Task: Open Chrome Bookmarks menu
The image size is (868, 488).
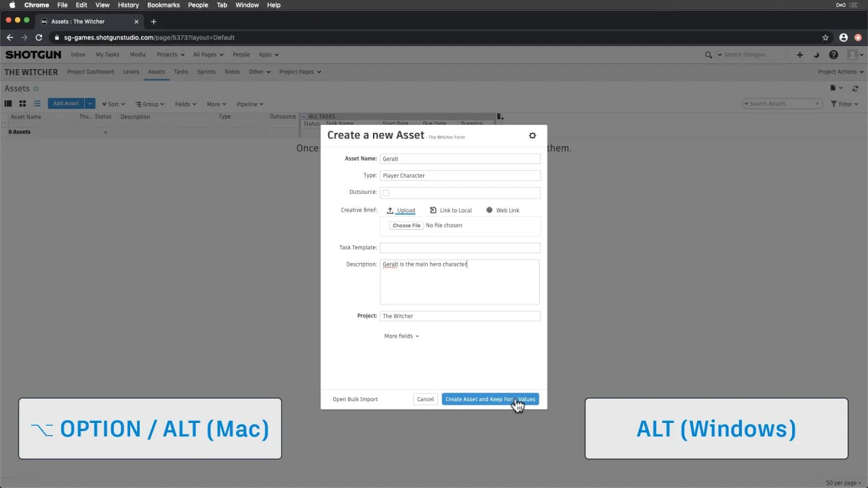Action: pyautogui.click(x=163, y=5)
